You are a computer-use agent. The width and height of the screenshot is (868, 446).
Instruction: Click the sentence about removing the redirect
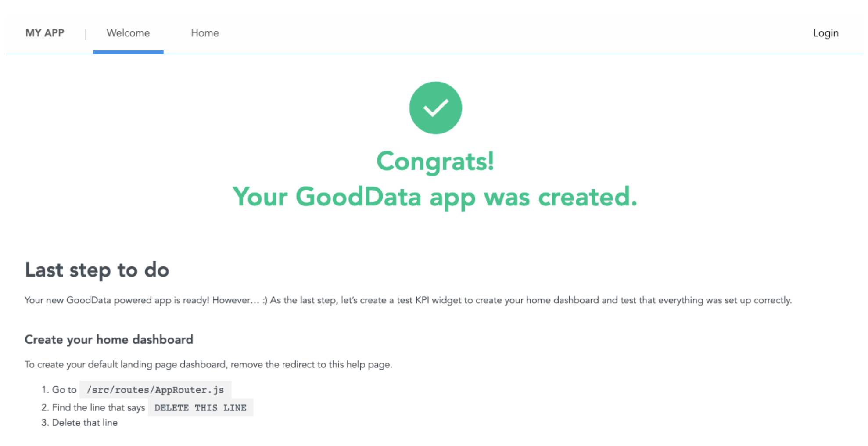pos(208,364)
